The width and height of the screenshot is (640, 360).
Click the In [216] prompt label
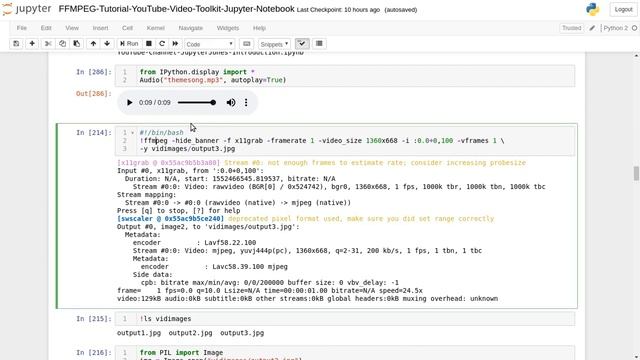pyautogui.click(x=94, y=353)
